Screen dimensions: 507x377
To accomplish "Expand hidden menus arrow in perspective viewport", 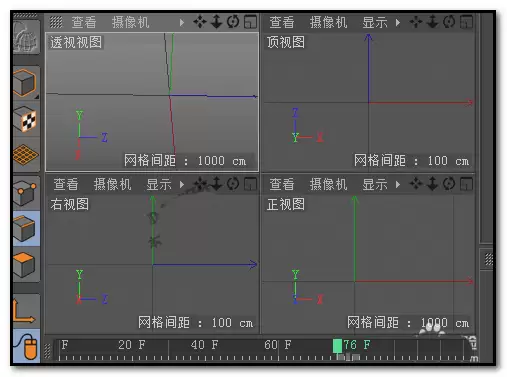I will 182,22.
